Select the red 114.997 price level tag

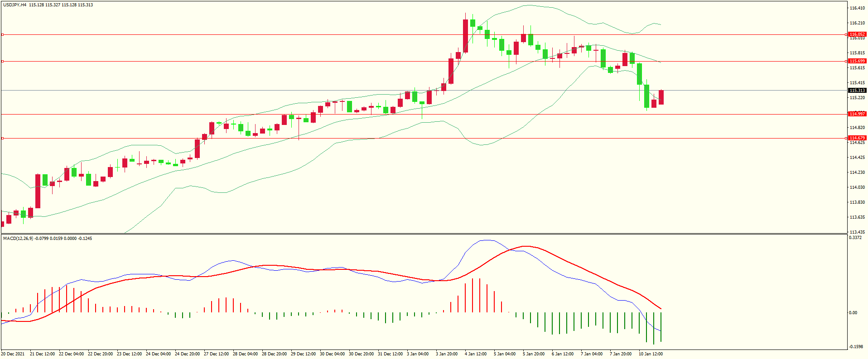point(857,114)
